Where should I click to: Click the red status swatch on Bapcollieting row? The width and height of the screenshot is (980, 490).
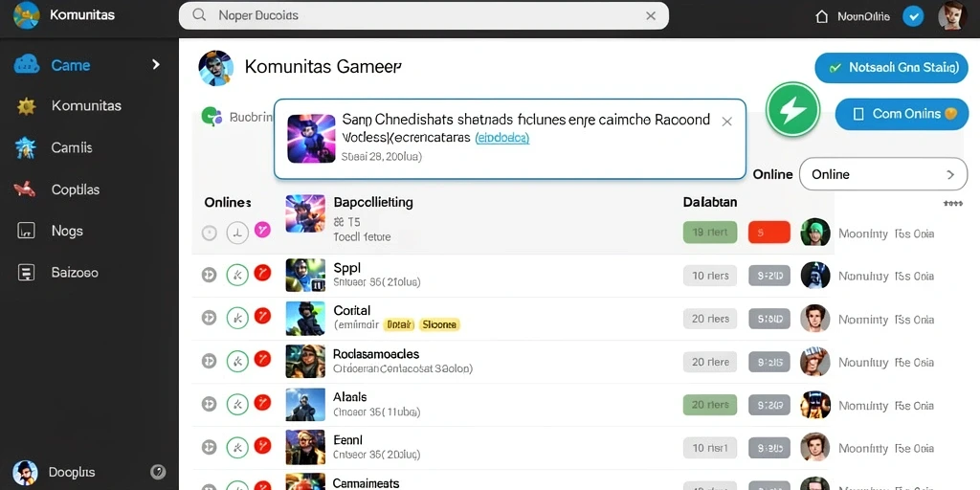pos(768,232)
